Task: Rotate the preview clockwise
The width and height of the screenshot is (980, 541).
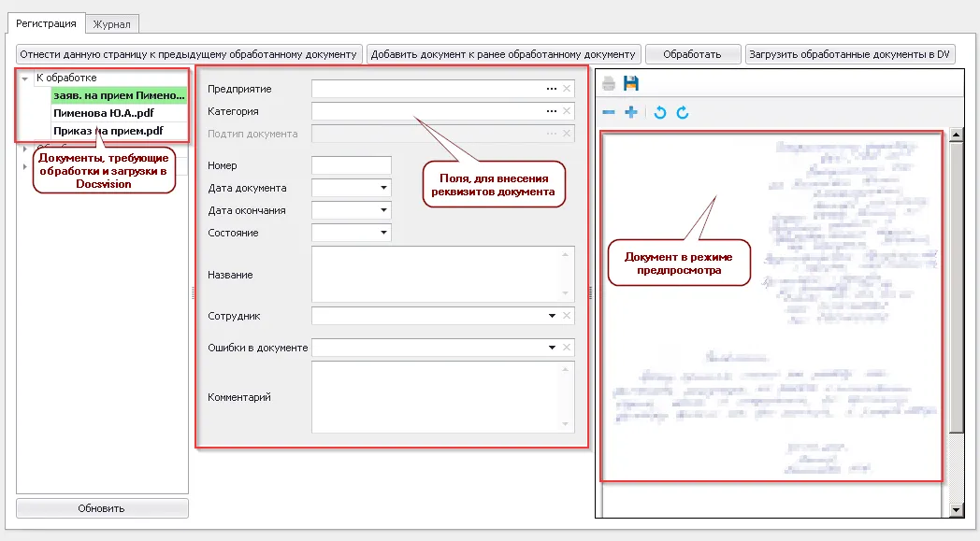Action: (683, 112)
